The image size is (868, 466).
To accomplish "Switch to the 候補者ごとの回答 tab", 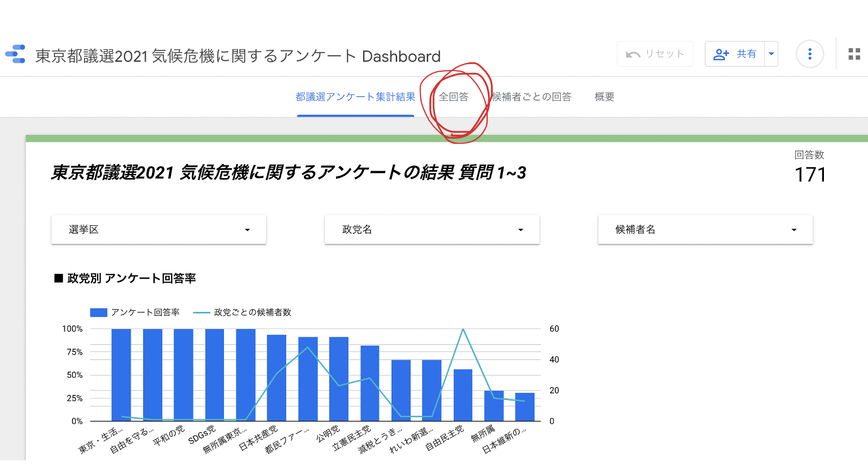I will (532, 97).
